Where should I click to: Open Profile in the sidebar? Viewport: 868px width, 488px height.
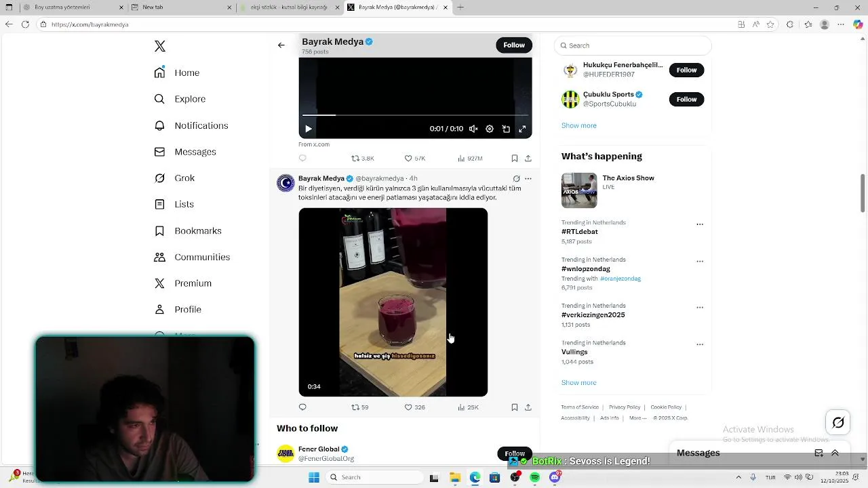178,309
